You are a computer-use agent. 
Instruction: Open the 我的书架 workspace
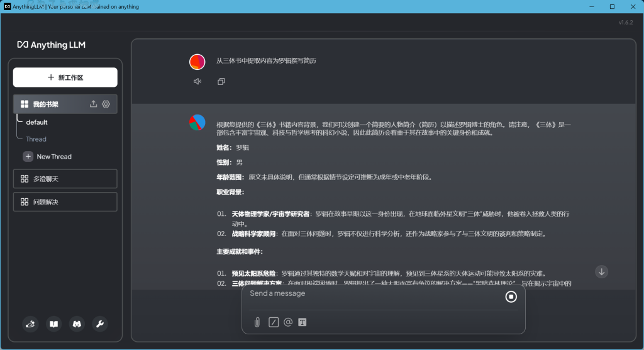pos(65,104)
